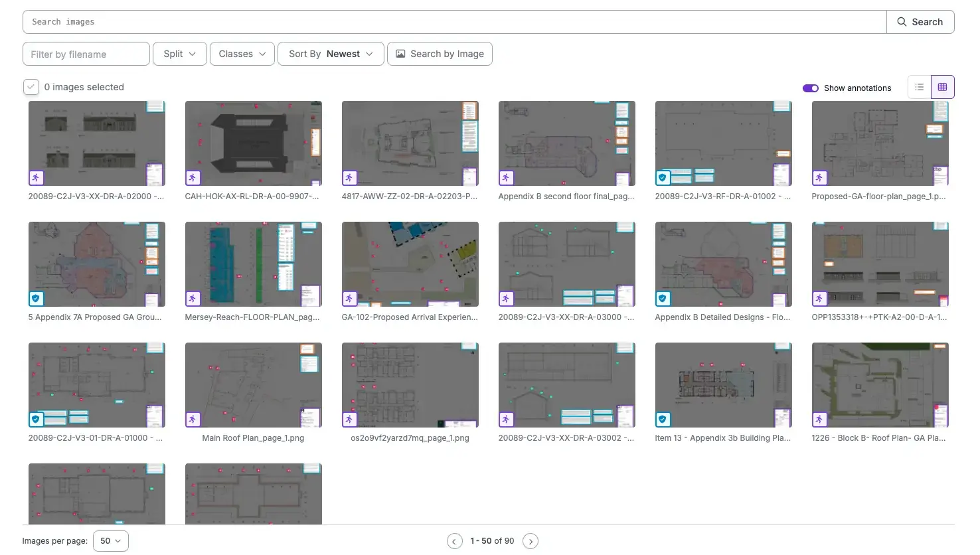Open the Sort By Newest dropdown
This screenshot has width=980, height=555.
coord(331,54)
